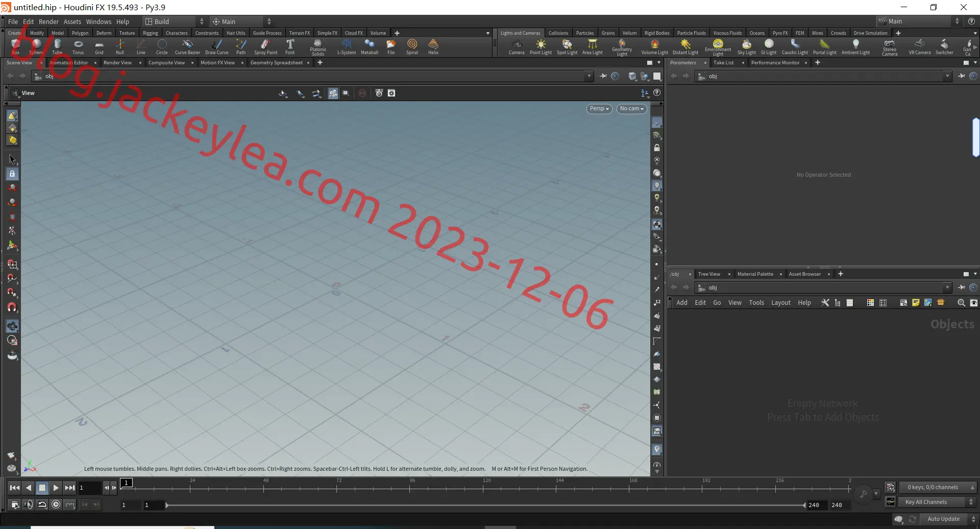Select the Torus shelf tool

[x=78, y=46]
